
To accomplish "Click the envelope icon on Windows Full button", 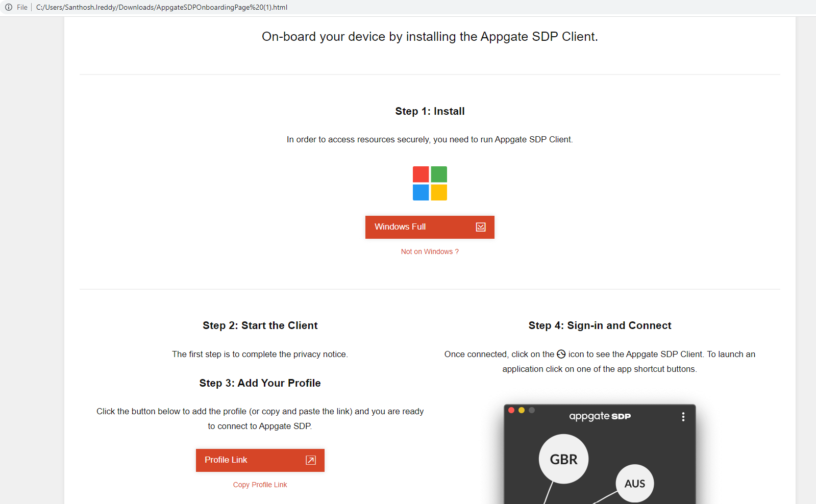I will [480, 227].
